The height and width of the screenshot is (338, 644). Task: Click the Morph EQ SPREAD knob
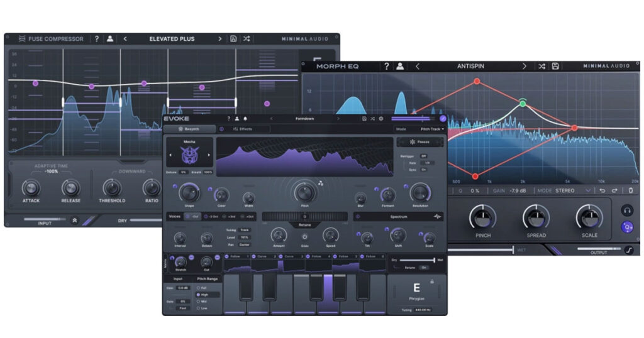536,217
